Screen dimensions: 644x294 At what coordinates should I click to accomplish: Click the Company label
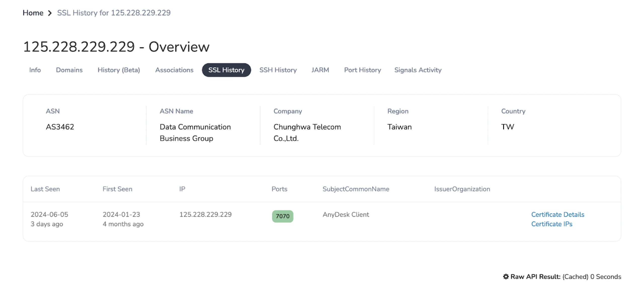(288, 111)
